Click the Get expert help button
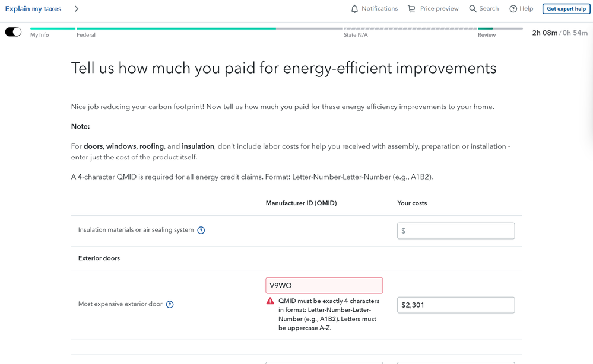Viewport: 593px width, 364px height. (x=566, y=9)
